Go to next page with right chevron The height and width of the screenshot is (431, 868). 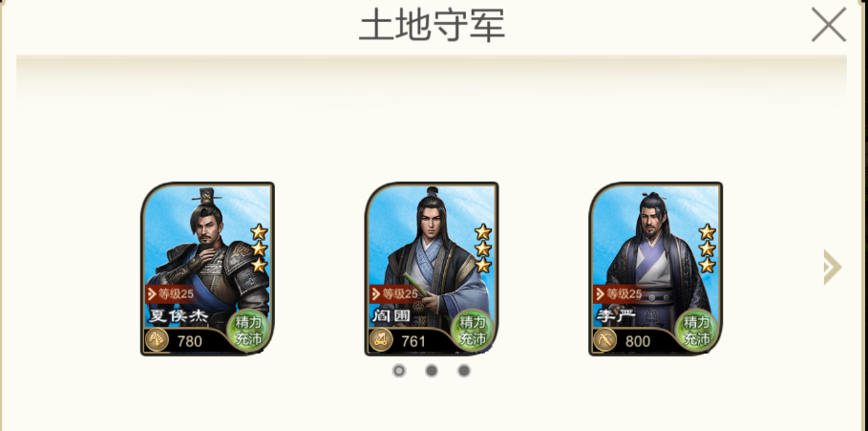click(x=833, y=267)
